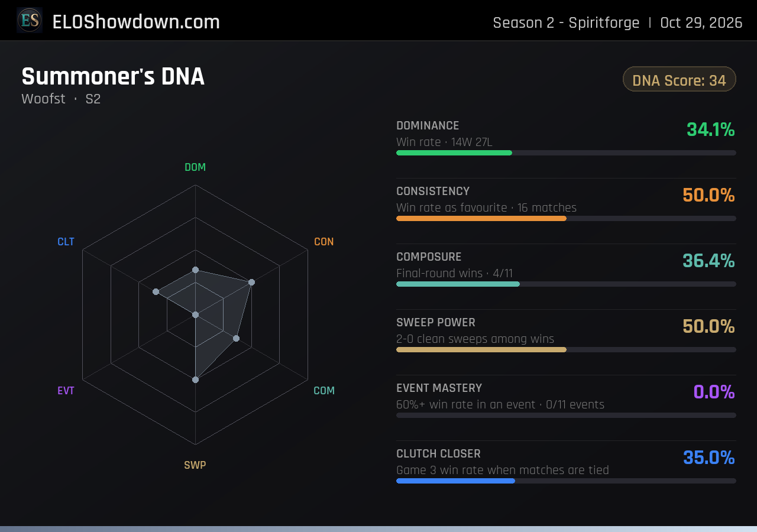The height and width of the screenshot is (532, 757).
Task: Click the Consistency radar data point
Action: pos(251,282)
